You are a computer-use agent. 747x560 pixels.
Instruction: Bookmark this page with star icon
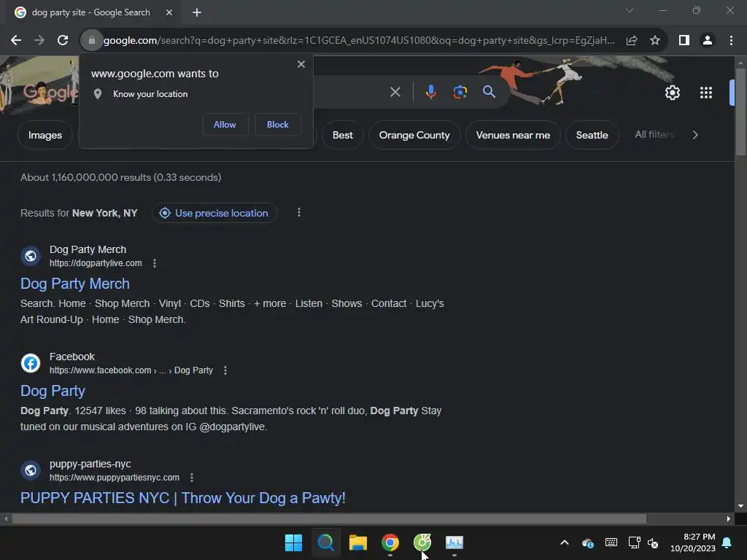click(655, 41)
